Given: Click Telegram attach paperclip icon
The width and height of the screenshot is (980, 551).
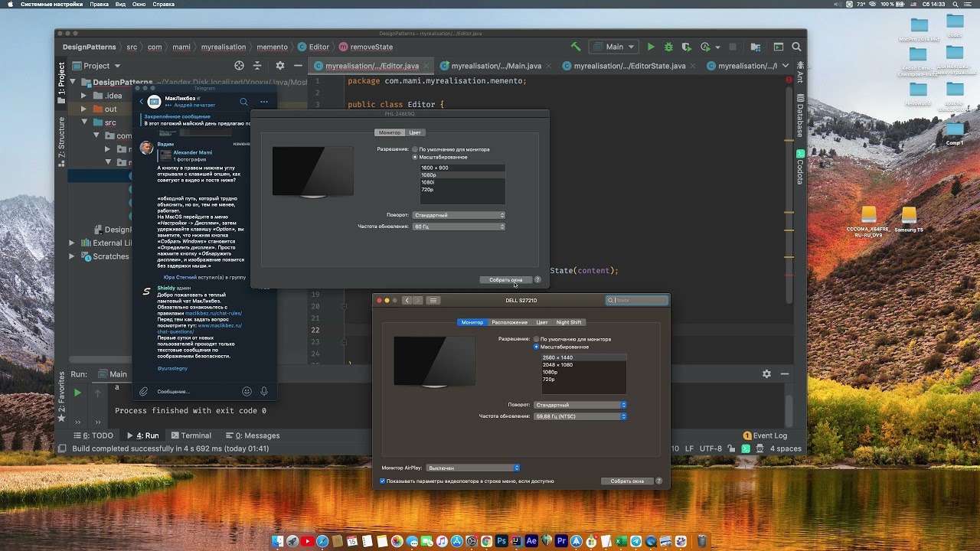Looking at the screenshot, I should coord(143,391).
